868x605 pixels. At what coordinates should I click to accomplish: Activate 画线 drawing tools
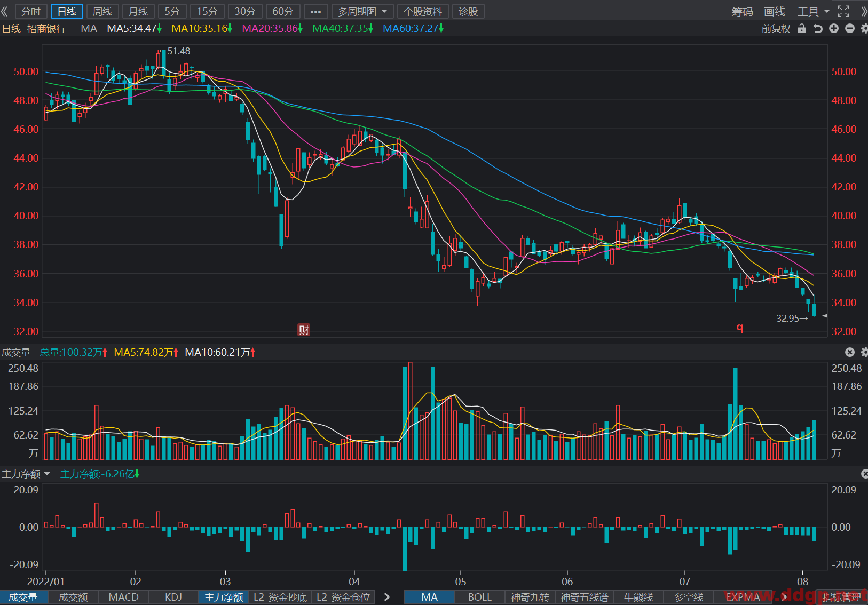pyautogui.click(x=775, y=11)
